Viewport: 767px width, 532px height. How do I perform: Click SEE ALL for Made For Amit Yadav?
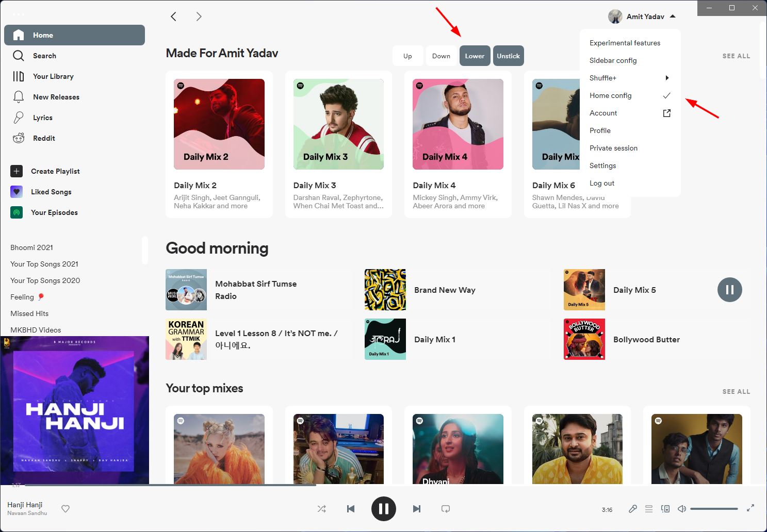pos(736,56)
